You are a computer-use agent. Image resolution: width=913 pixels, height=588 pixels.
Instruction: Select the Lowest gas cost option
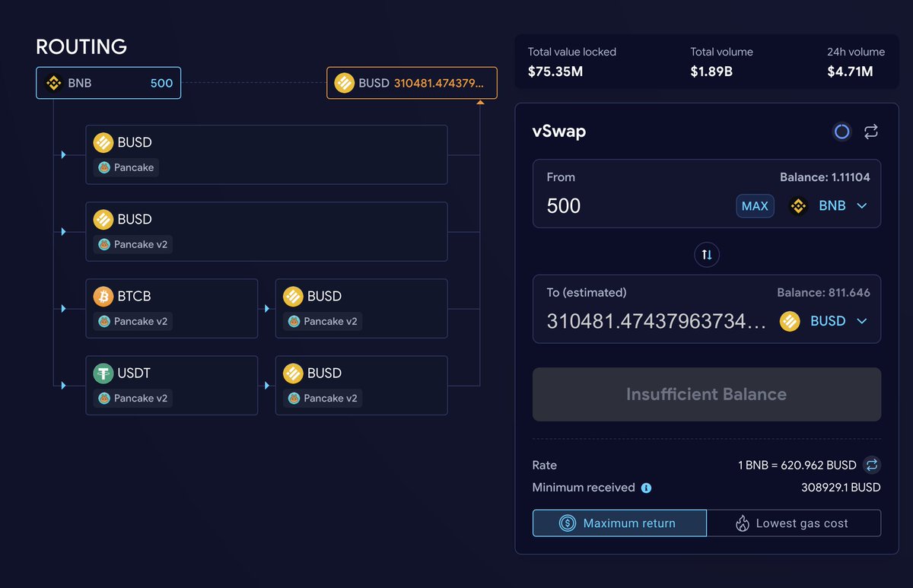(794, 523)
